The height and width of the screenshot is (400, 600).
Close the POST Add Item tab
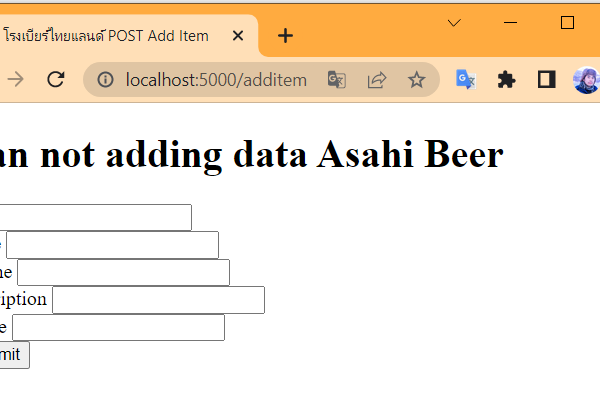[238, 36]
